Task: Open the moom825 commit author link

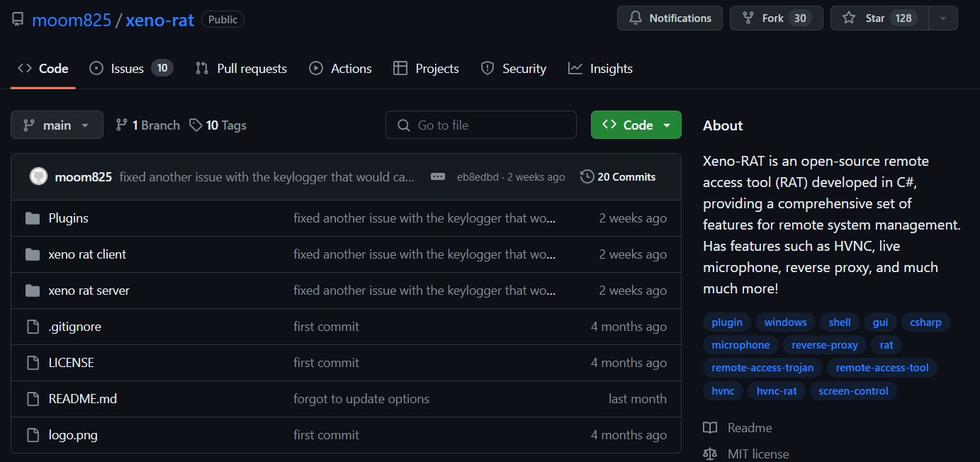Action: pos(84,177)
